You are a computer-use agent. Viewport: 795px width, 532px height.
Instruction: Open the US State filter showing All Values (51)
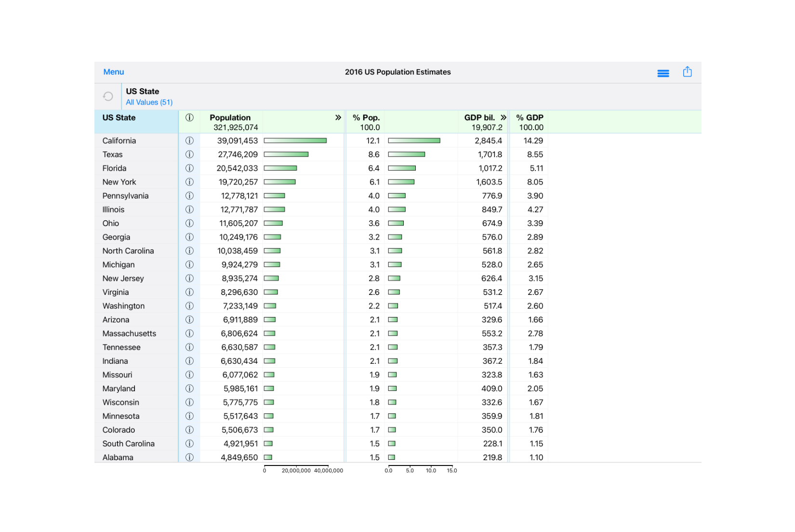pos(149,102)
